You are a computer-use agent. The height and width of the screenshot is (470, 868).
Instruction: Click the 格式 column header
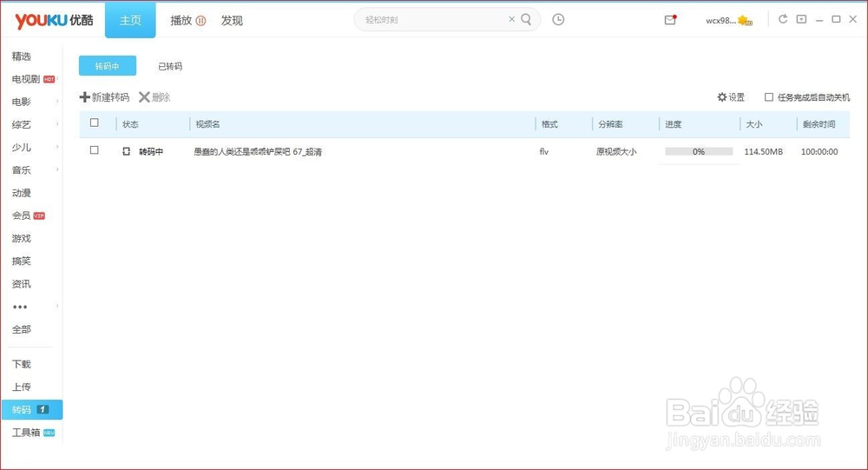coord(549,124)
